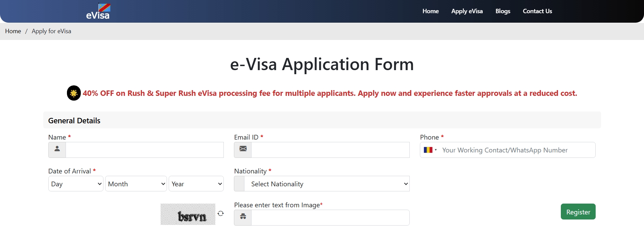
Task: Click the flag box beside the Nationality dropdown
Action: pos(239,184)
